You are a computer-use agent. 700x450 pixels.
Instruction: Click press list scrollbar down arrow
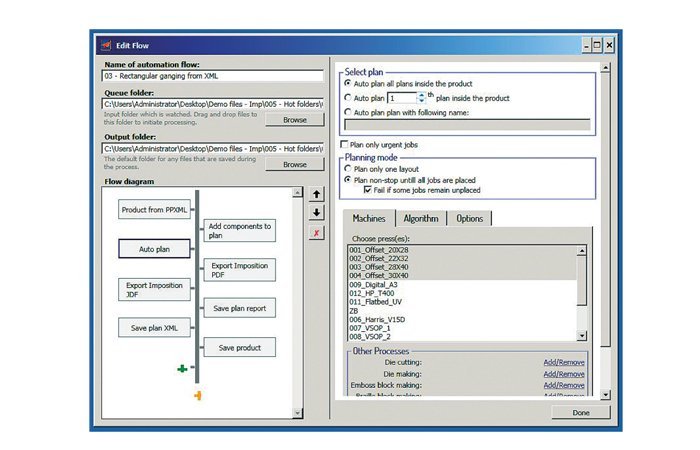coord(581,335)
